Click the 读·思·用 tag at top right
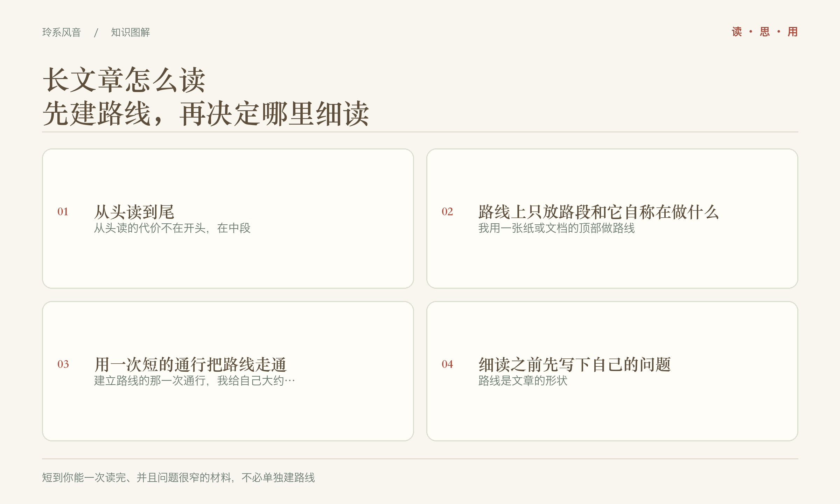The height and width of the screenshot is (504, 840). tap(765, 32)
